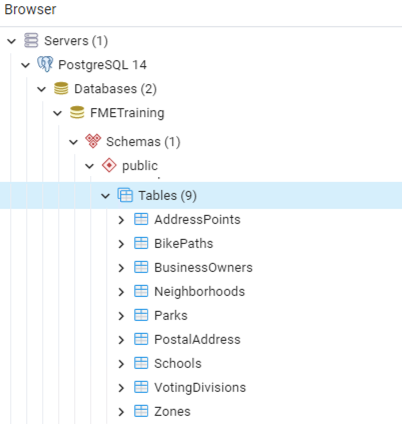Collapse the Servers (1) node
402x424 pixels.
(12, 41)
